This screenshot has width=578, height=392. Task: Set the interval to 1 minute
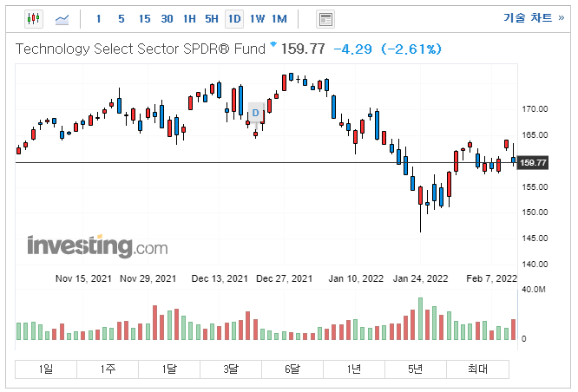tap(98, 19)
